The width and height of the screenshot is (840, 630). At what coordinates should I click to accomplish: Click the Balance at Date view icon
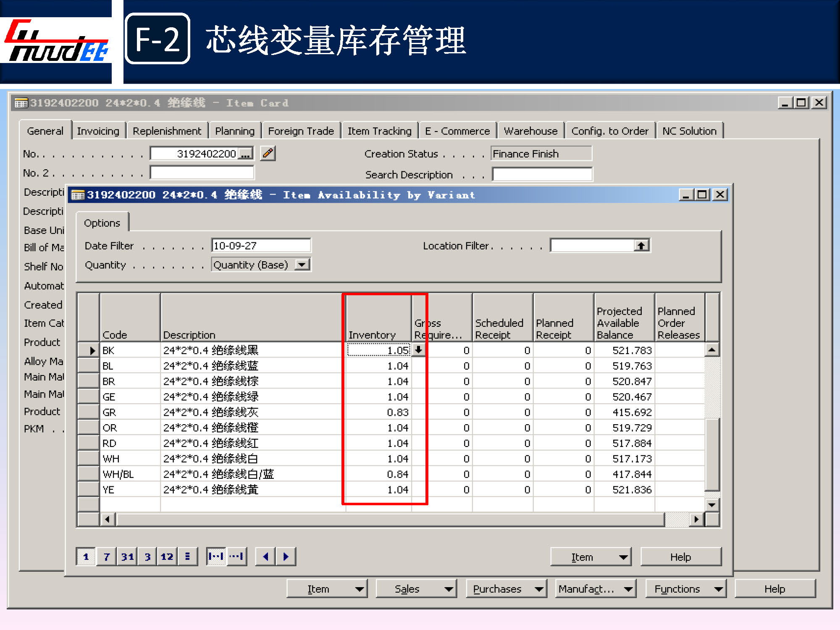pos(236,556)
